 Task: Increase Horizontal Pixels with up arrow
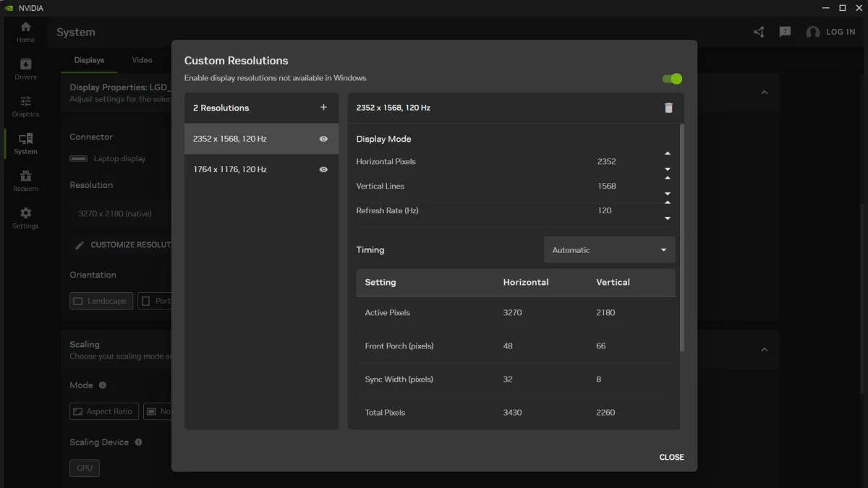coord(668,153)
